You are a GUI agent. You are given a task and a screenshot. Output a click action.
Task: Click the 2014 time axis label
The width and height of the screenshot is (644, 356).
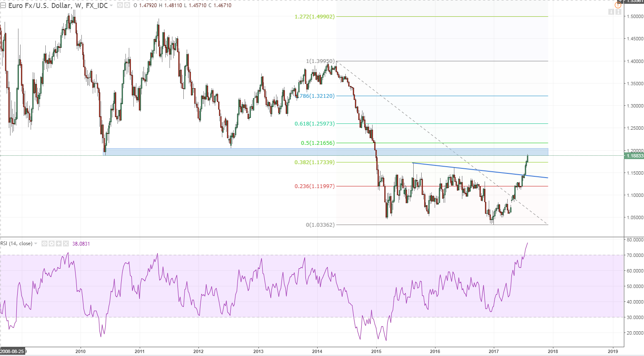pos(318,351)
